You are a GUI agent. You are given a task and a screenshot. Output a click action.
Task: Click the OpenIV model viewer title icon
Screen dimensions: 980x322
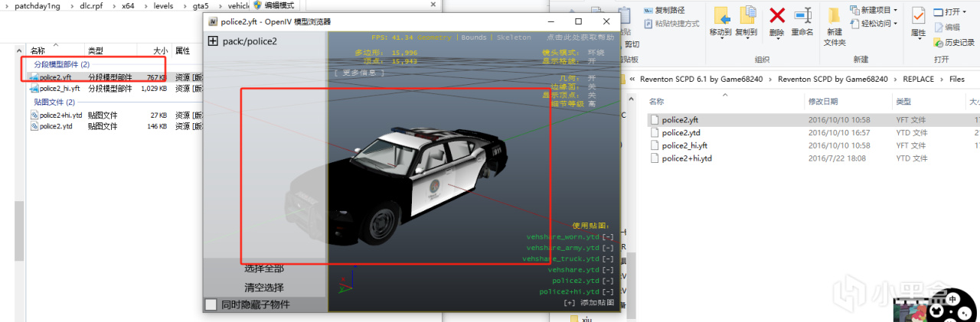(x=213, y=21)
